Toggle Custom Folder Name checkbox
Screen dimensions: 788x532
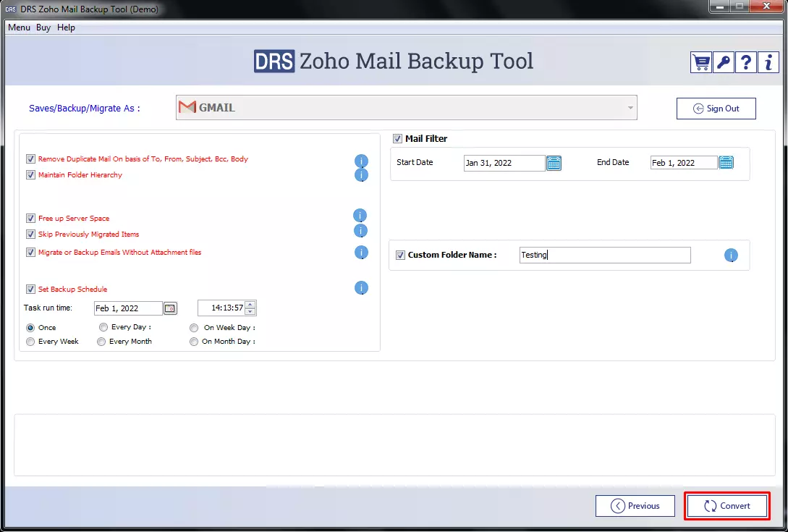coord(400,255)
